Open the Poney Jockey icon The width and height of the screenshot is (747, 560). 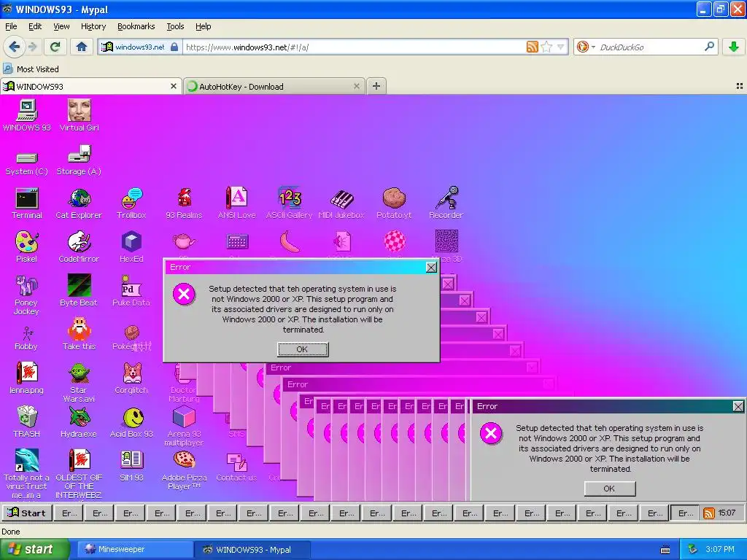(27, 295)
